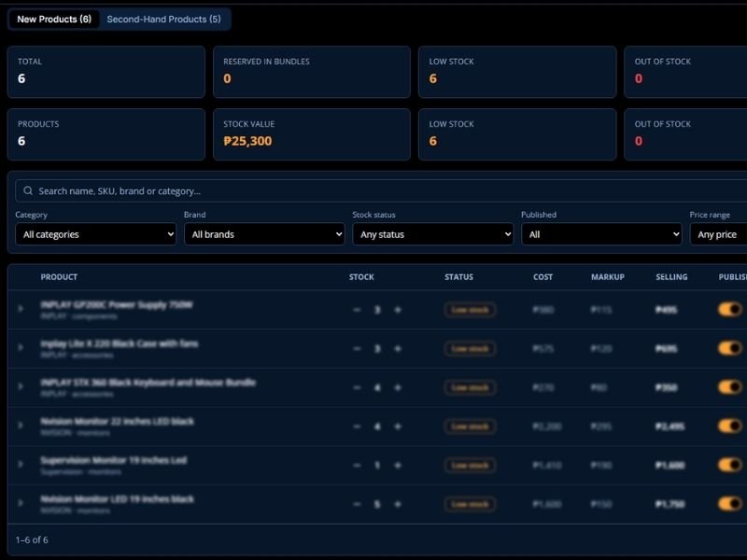Click the PRODUCTS 6 summary card

(x=106, y=134)
